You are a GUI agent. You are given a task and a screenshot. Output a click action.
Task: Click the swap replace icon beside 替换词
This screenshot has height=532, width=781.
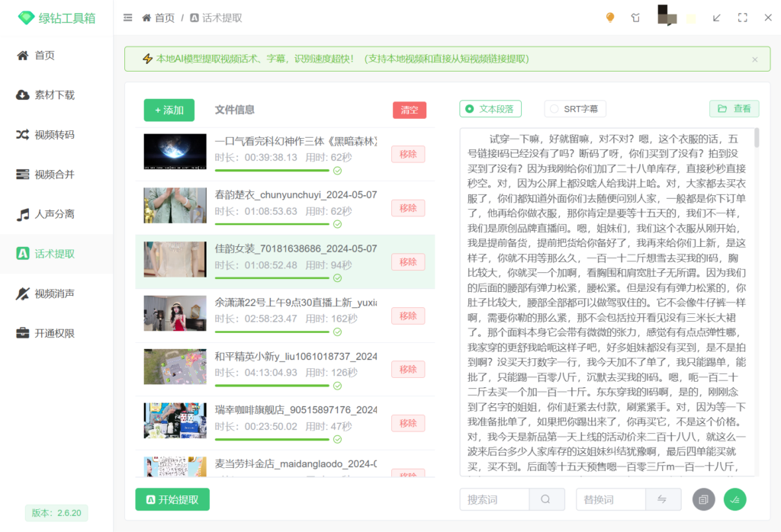coord(663,499)
